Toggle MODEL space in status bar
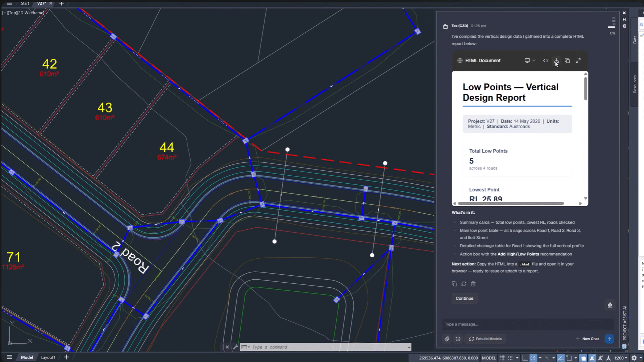644x362 pixels. tap(489, 358)
